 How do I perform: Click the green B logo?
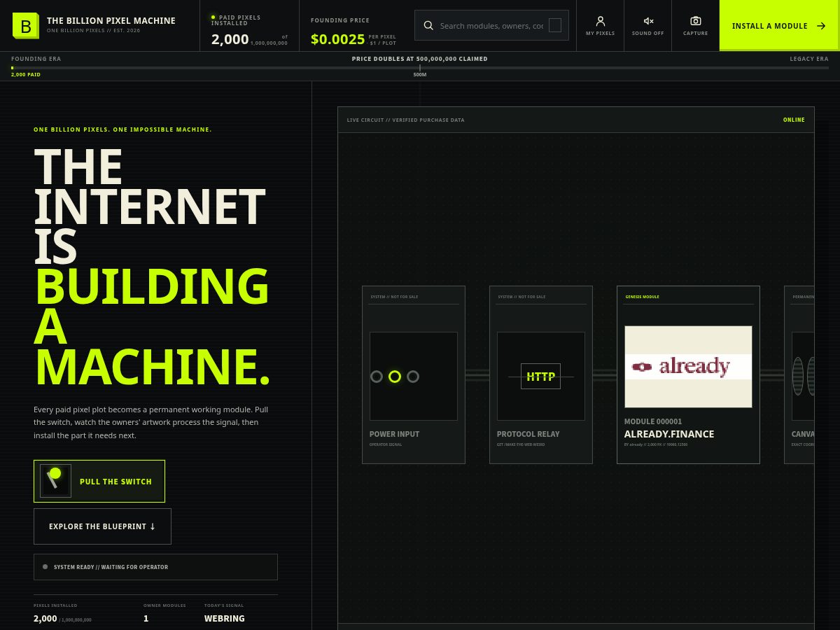click(x=25, y=26)
